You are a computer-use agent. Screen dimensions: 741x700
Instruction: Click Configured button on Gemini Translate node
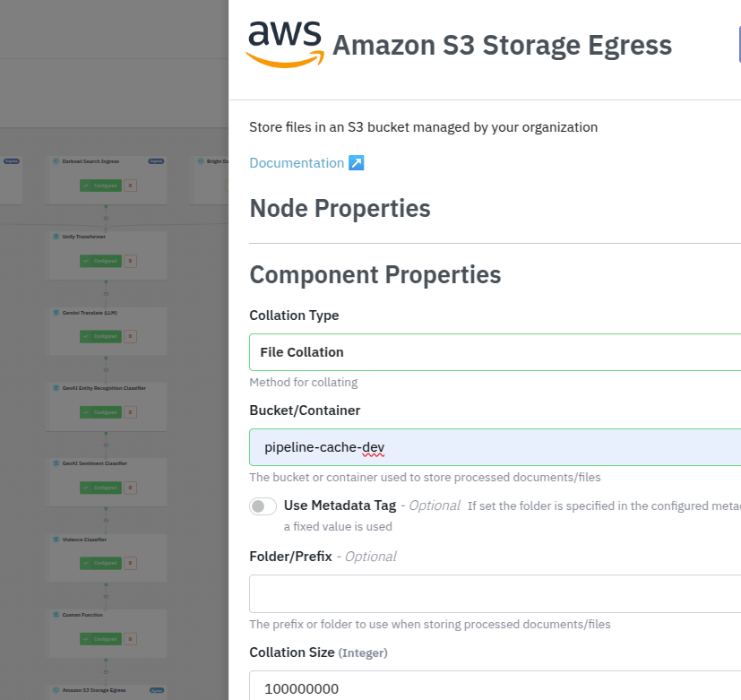pyautogui.click(x=101, y=336)
